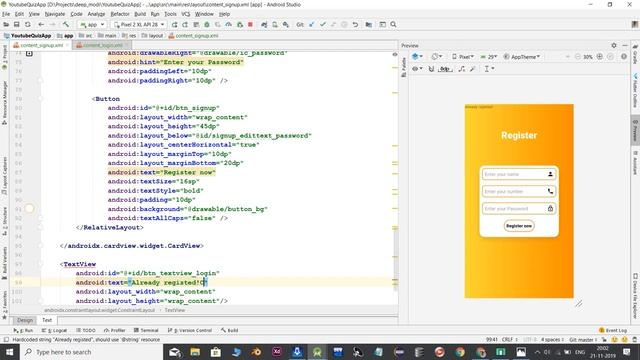This screenshot has height=360, width=640.
Task: Open File menu
Action: 6,14
